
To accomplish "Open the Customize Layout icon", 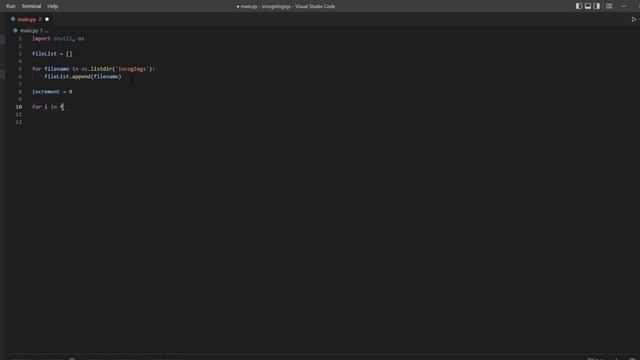I will pos(609,6).
